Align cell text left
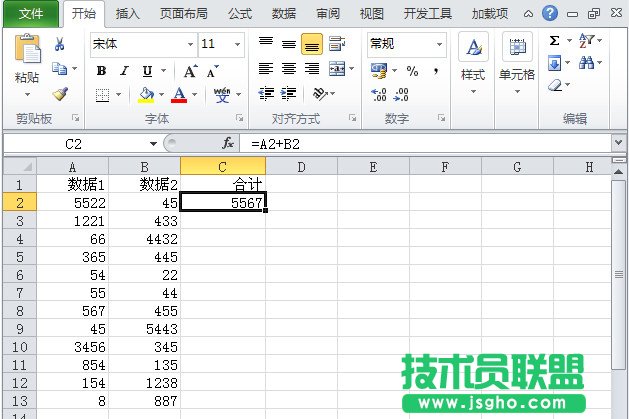This screenshot has width=629, height=419. pyautogui.click(x=266, y=69)
